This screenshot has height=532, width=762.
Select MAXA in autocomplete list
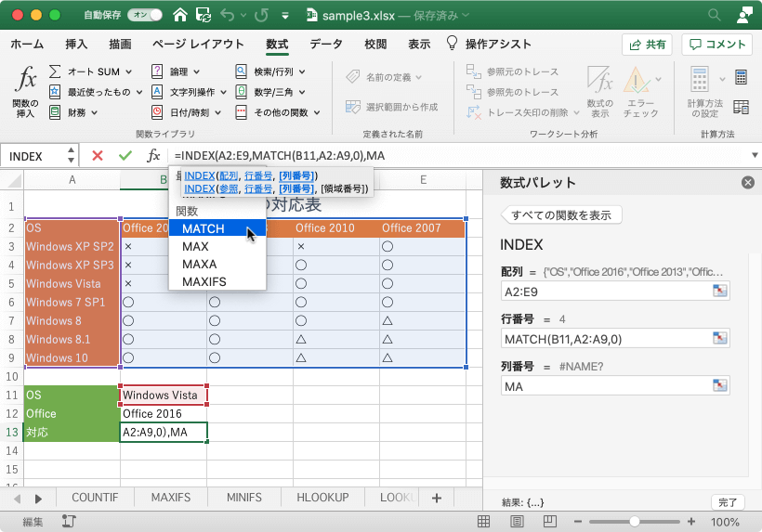(x=217, y=264)
